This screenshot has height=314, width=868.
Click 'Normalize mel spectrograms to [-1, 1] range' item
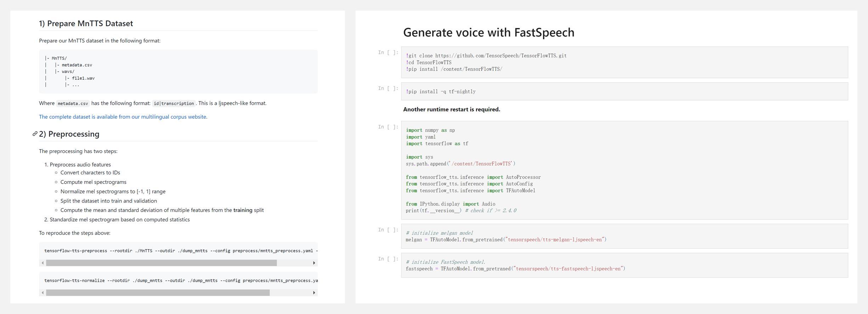(113, 191)
